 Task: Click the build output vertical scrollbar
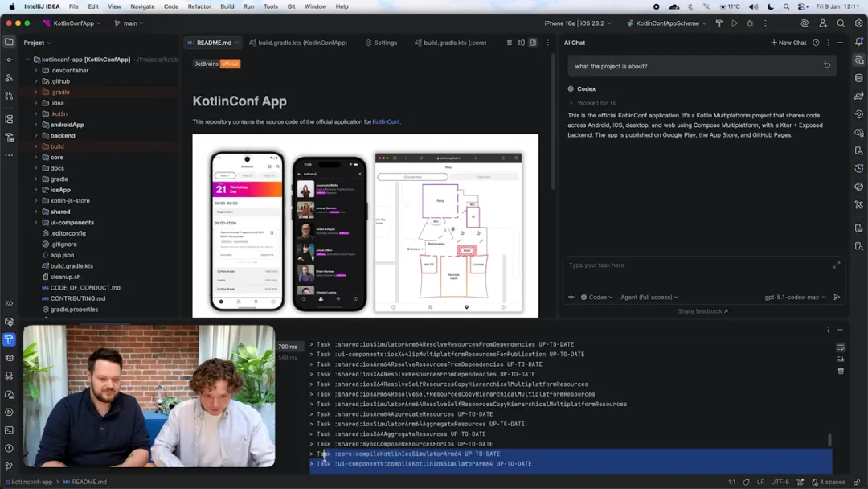coord(829,439)
